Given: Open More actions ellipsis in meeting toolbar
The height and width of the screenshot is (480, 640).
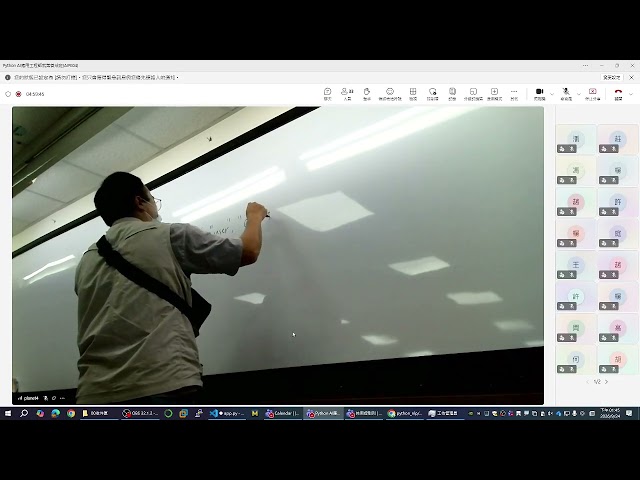Looking at the screenshot, I should [x=514, y=93].
